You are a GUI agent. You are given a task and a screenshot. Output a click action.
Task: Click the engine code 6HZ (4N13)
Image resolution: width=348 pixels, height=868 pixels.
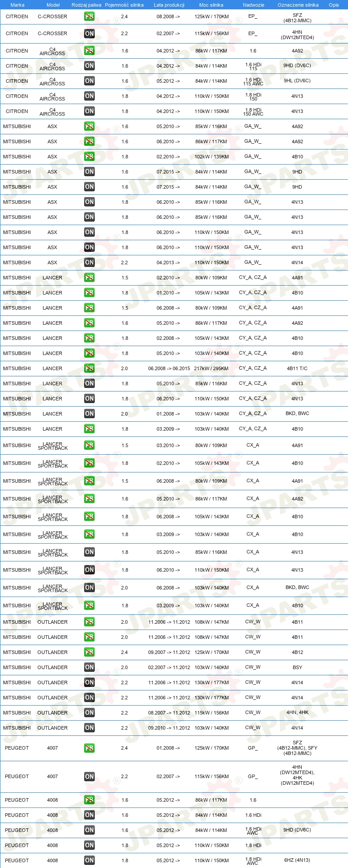297,860
